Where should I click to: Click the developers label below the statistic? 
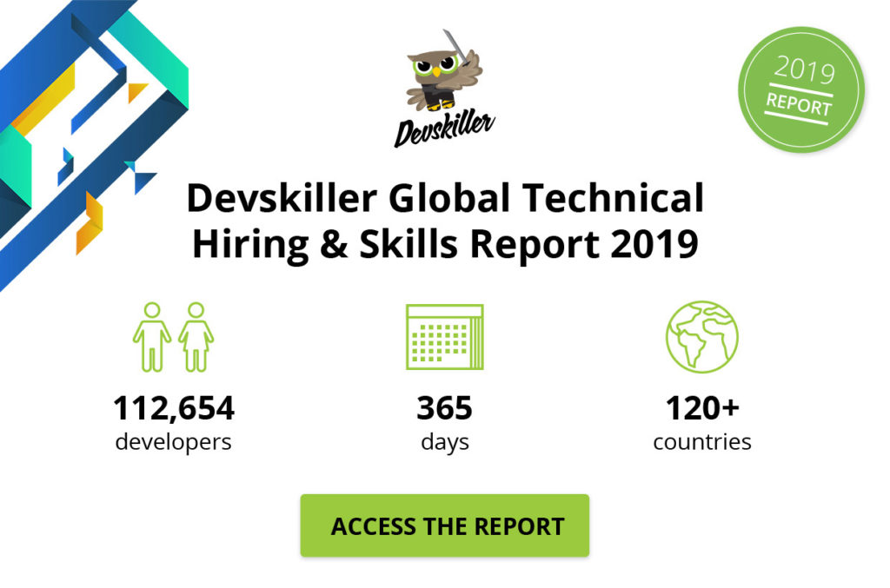pos(172,441)
